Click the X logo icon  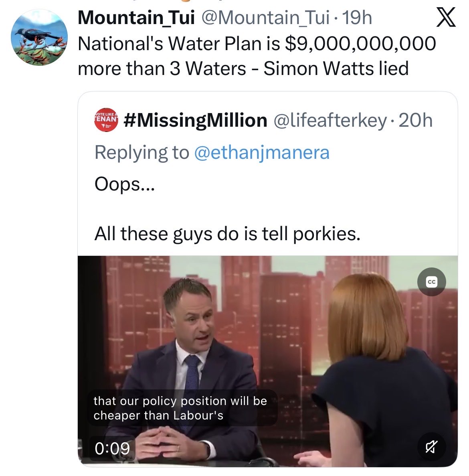[446, 18]
